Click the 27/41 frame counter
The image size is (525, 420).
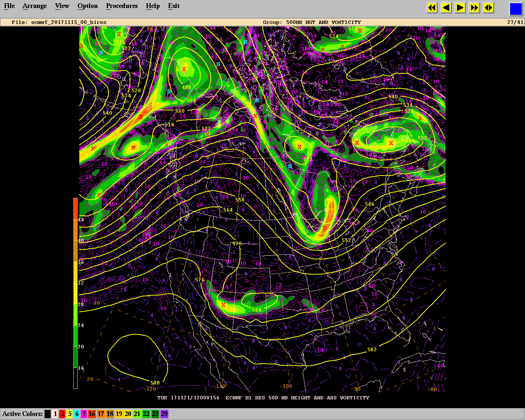click(x=515, y=22)
